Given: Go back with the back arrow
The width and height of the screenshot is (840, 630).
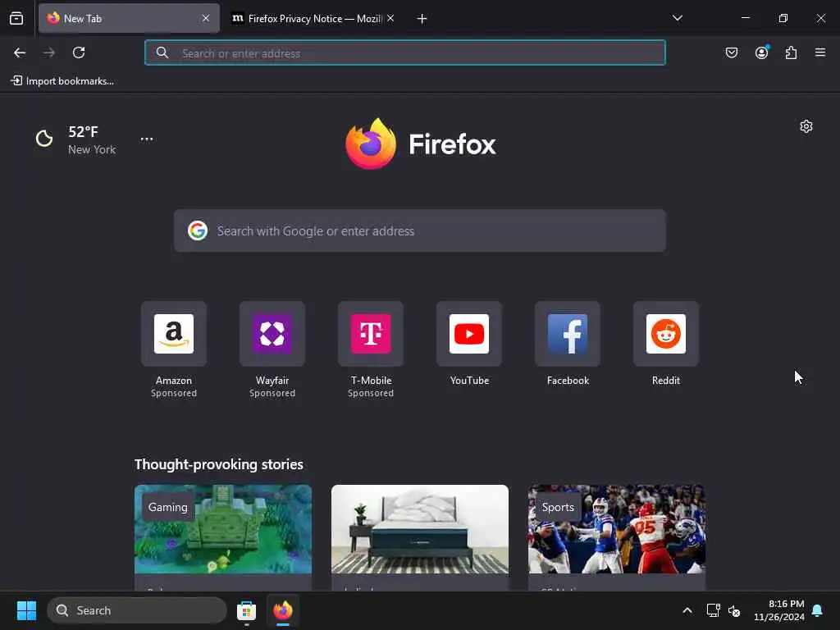Looking at the screenshot, I should tap(20, 52).
